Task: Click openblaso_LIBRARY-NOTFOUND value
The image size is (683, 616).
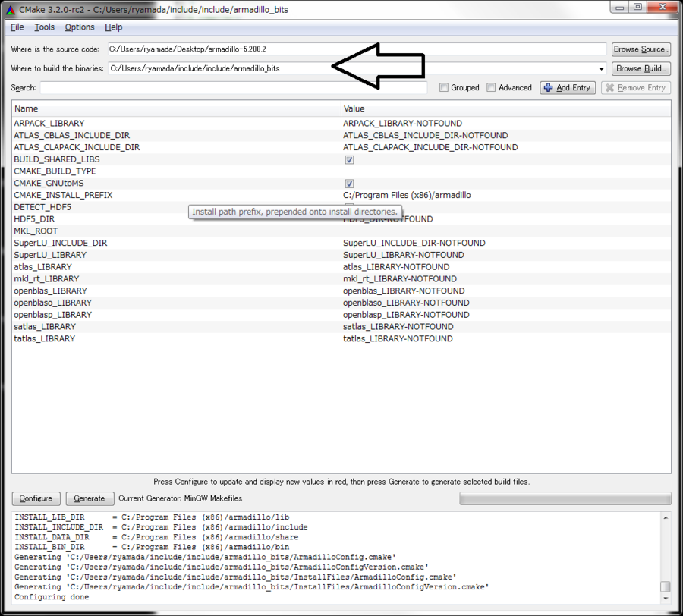Action: coord(407,303)
